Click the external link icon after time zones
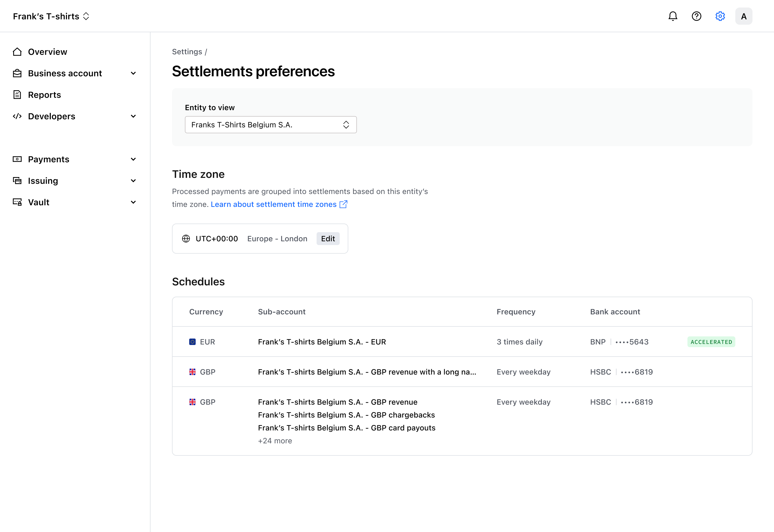The width and height of the screenshot is (774, 532). [x=343, y=204]
